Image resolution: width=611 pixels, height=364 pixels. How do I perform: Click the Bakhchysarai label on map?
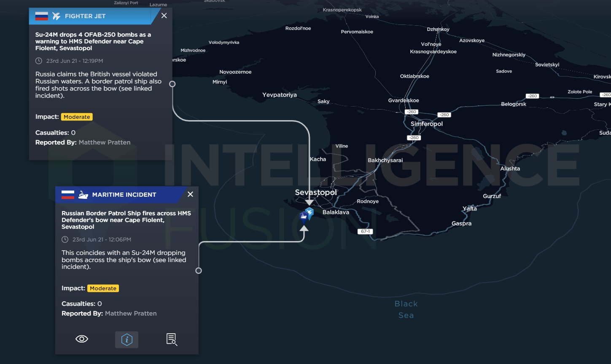point(385,160)
